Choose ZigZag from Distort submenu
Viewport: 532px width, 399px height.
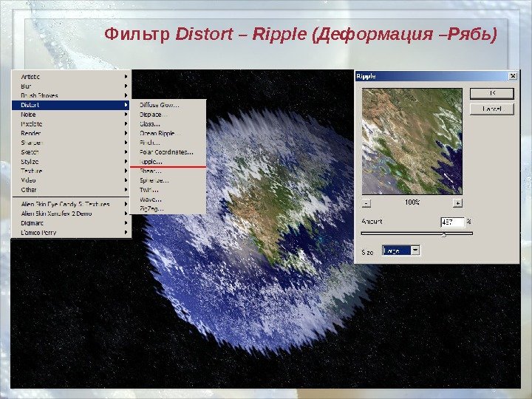tap(168, 209)
